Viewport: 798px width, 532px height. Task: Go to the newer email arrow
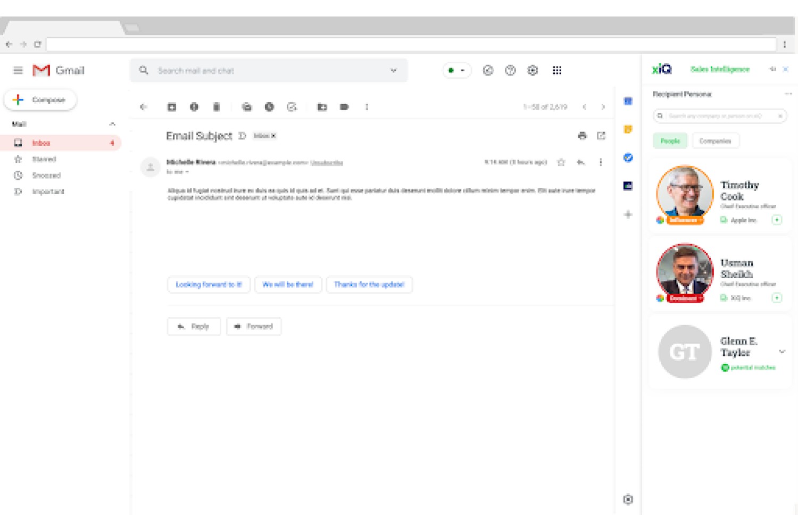tap(585, 107)
